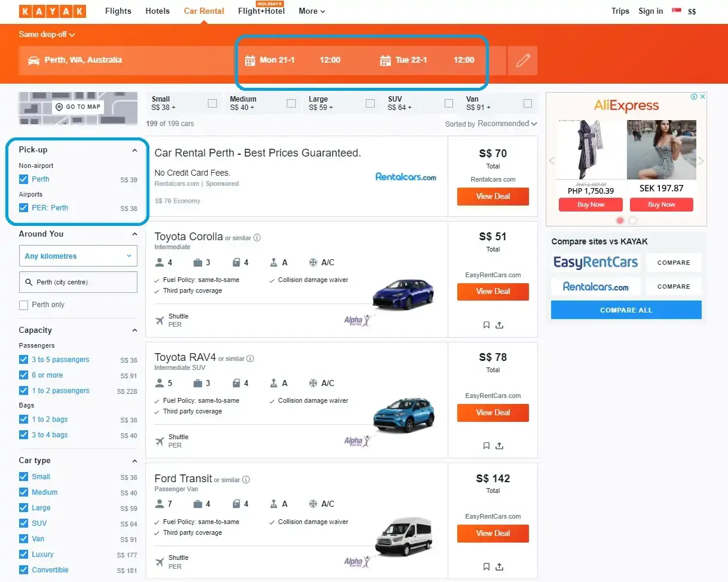
Task: Tick the Small car size checkbox
Action: 212,103
